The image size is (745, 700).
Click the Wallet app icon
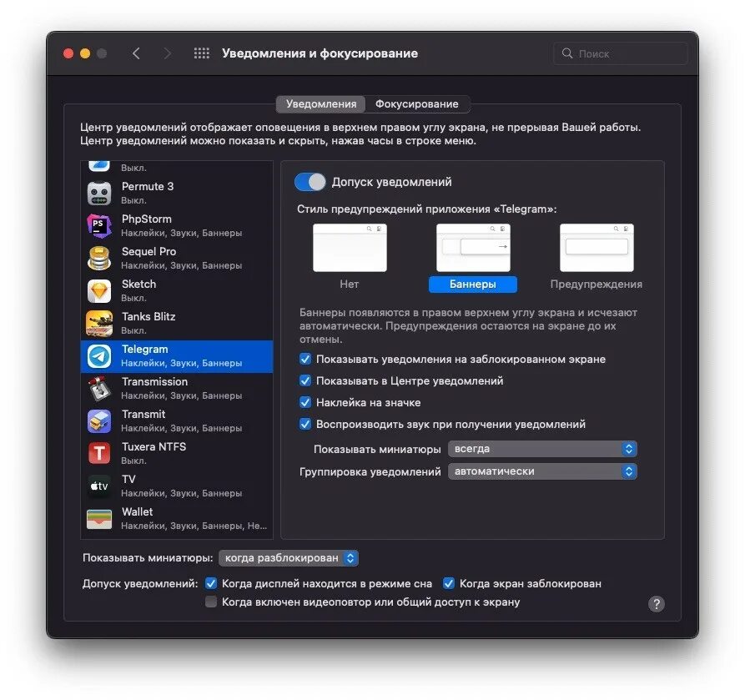click(99, 518)
